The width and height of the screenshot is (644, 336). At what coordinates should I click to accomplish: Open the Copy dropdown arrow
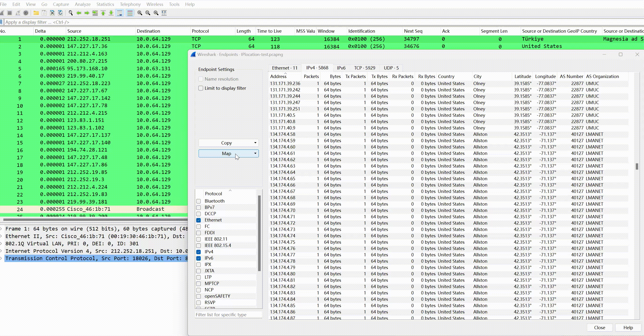[x=255, y=143]
